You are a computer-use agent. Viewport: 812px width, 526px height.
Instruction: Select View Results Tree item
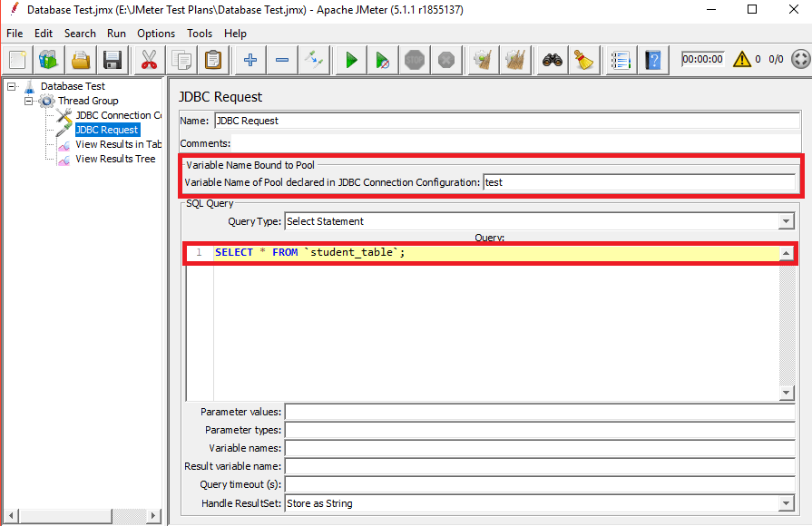click(x=115, y=159)
